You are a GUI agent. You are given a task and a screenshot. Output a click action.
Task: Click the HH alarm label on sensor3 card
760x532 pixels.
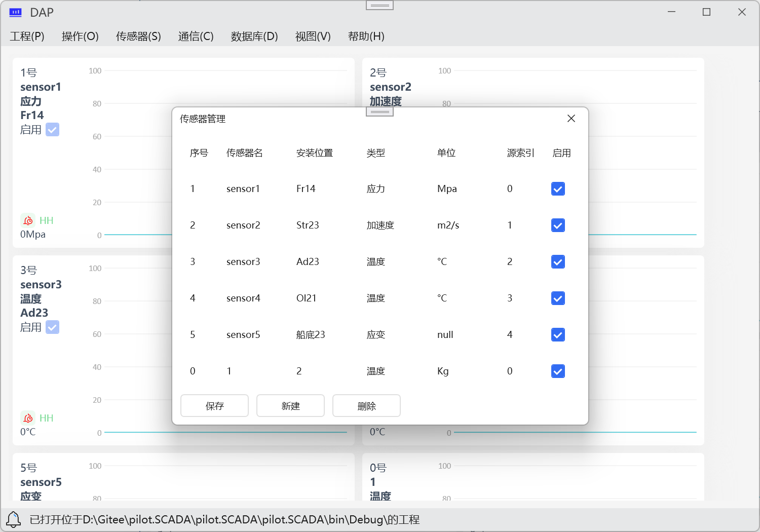tap(46, 418)
